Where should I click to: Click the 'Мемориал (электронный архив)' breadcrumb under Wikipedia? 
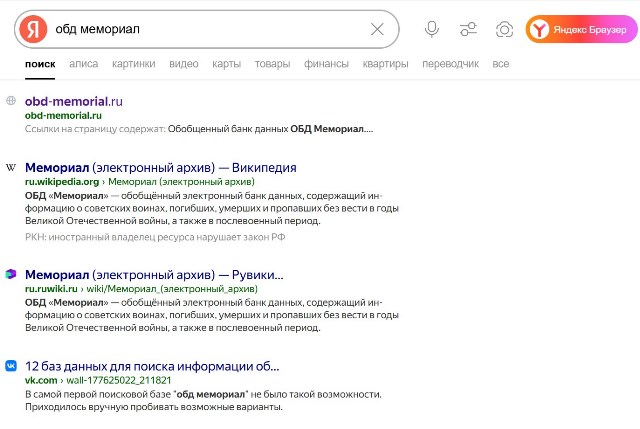[181, 182]
